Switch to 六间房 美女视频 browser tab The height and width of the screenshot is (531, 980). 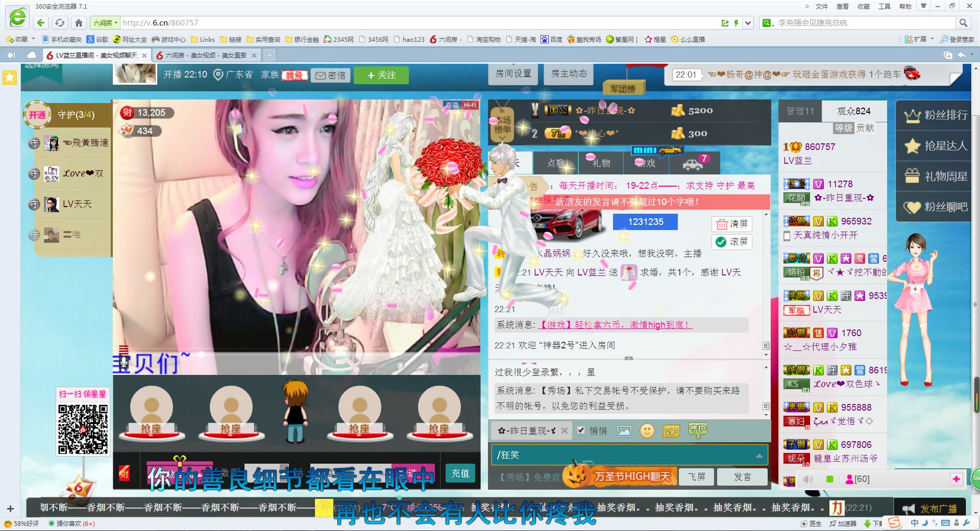click(207, 55)
